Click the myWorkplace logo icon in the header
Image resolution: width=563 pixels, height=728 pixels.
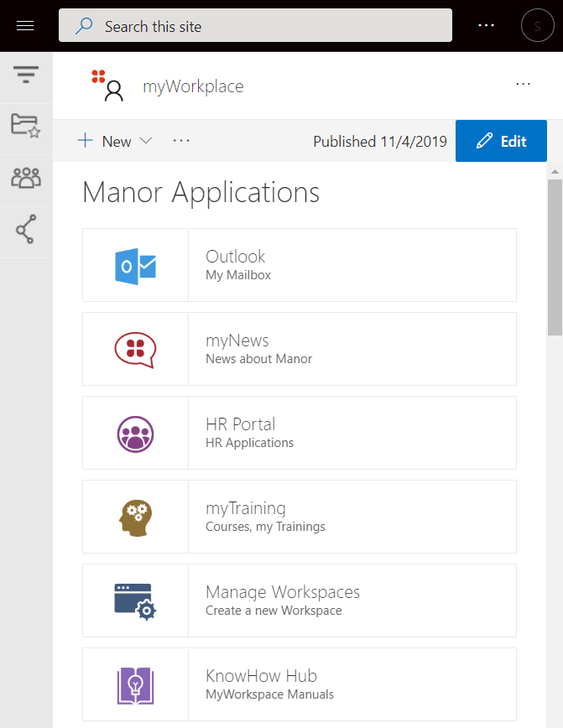107,86
